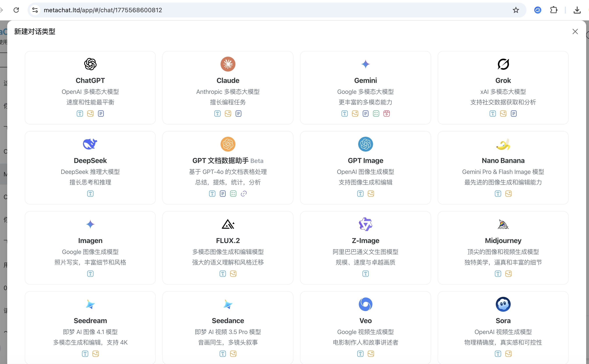The image size is (589, 364).
Task: Click 阿里巴巴通义文生图模型 description
Action: (365, 252)
